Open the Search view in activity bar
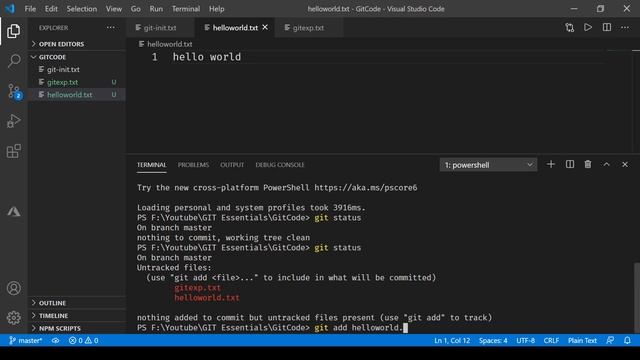Viewport: 640px width, 360px height. click(13, 61)
